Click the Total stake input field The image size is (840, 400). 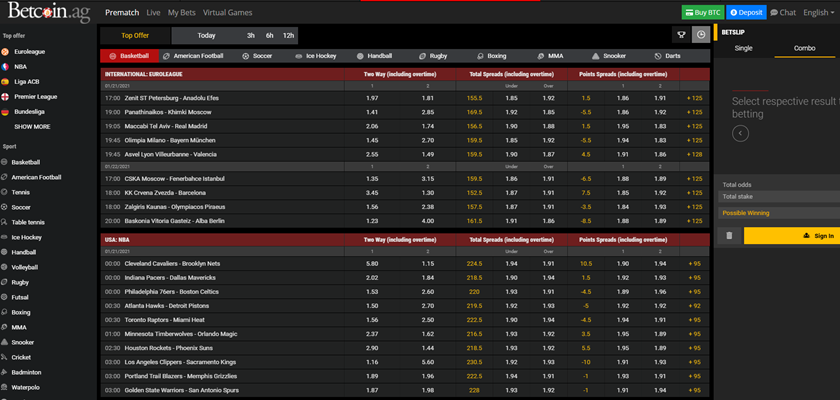coord(779,197)
